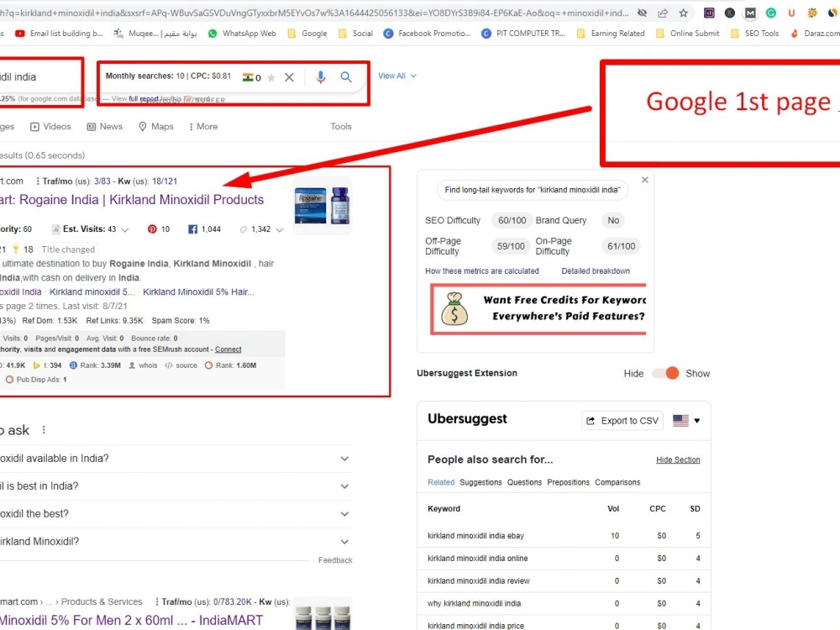Switch to the News search tab
This screenshot has width=840, height=630.
[104, 127]
